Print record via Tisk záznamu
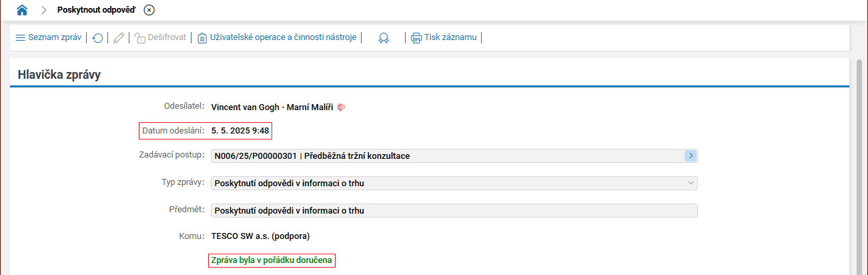 [444, 37]
